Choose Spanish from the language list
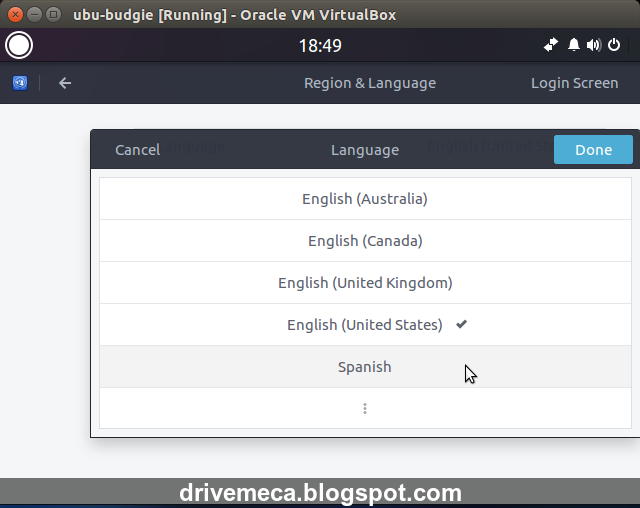 click(x=365, y=367)
